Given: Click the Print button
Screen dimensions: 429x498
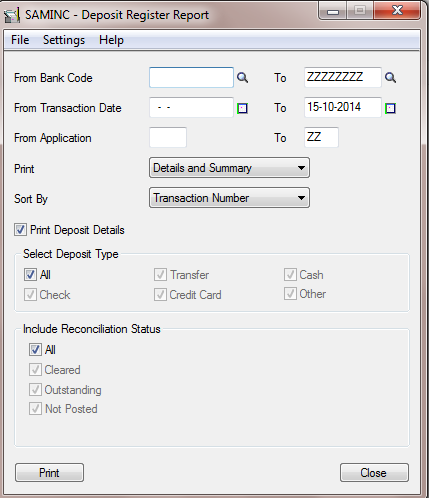Looking at the screenshot, I should (49, 472).
